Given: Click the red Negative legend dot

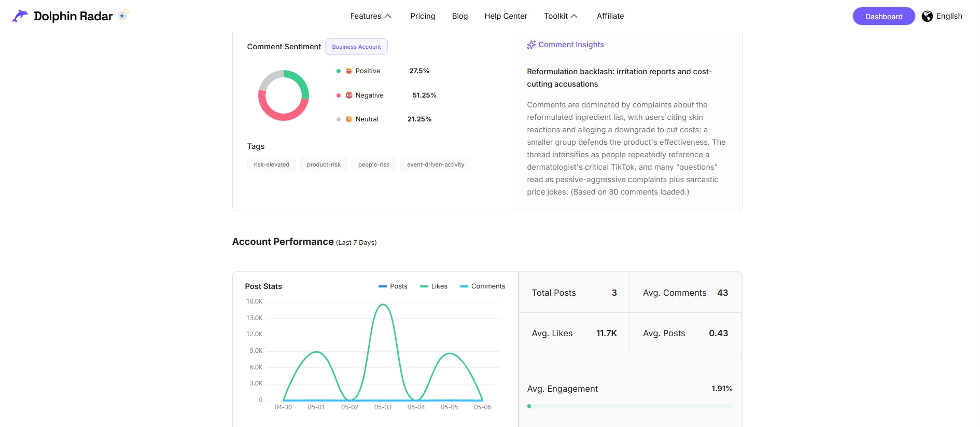Looking at the screenshot, I should [x=339, y=95].
